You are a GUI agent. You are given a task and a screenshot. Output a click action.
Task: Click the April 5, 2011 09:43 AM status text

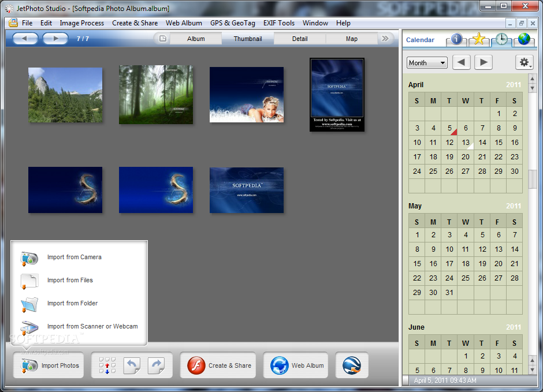coord(445,380)
